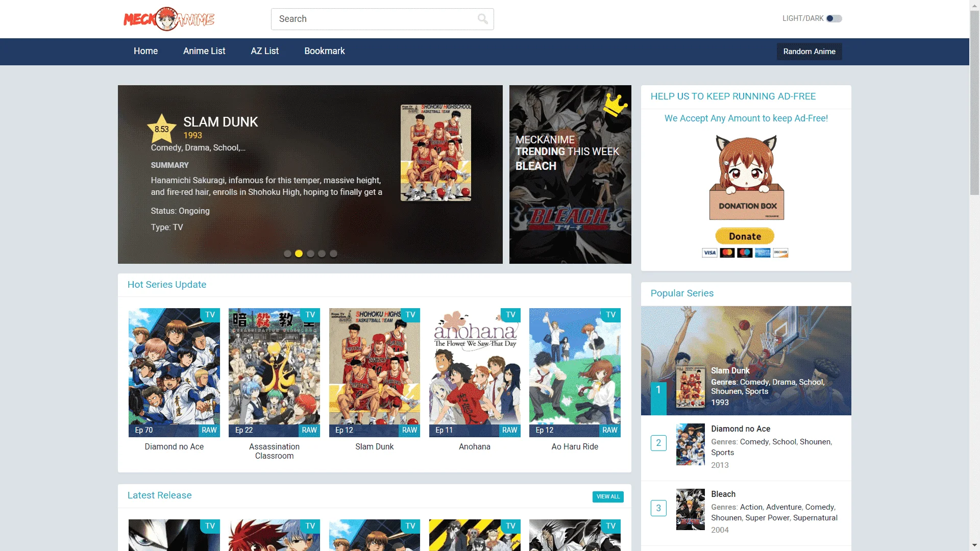The height and width of the screenshot is (551, 980).
Task: Open the Bookmark menu item
Action: pyautogui.click(x=325, y=51)
